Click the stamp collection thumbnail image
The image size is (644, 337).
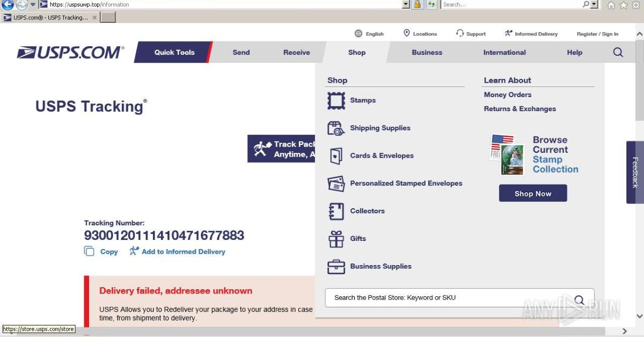tap(508, 155)
